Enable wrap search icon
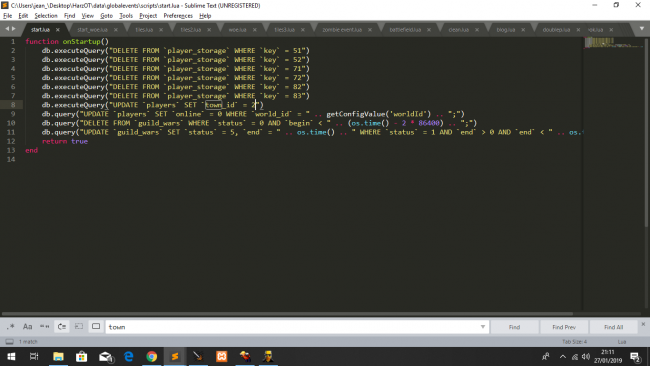The height and width of the screenshot is (366, 650). (62, 327)
